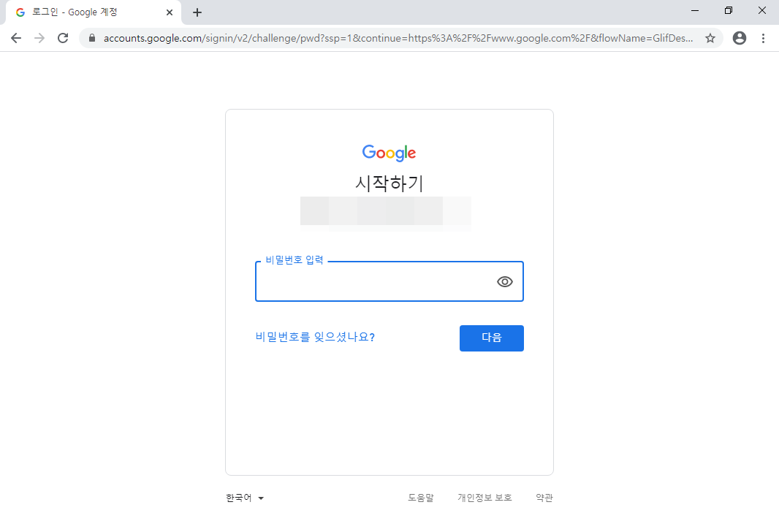Click the 시작하기 heading text
The height and width of the screenshot is (532, 779).
coord(389,183)
